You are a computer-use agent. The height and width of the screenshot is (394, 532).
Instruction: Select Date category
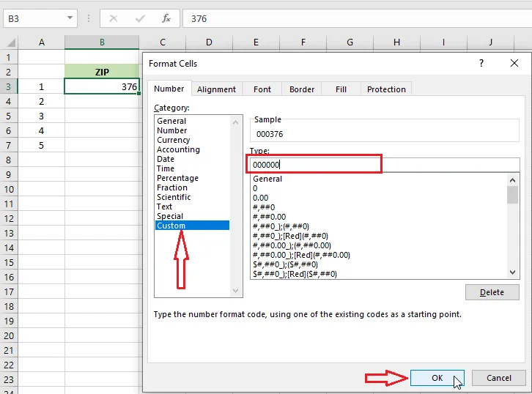pyautogui.click(x=193, y=159)
